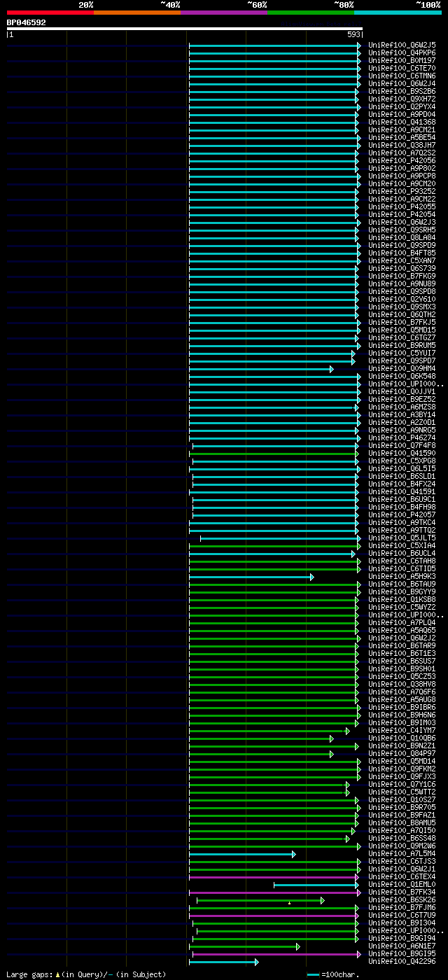Select the UniRef100_C6TGZ7 label
The width and height of the screenshot is (448, 980).
click(402, 337)
